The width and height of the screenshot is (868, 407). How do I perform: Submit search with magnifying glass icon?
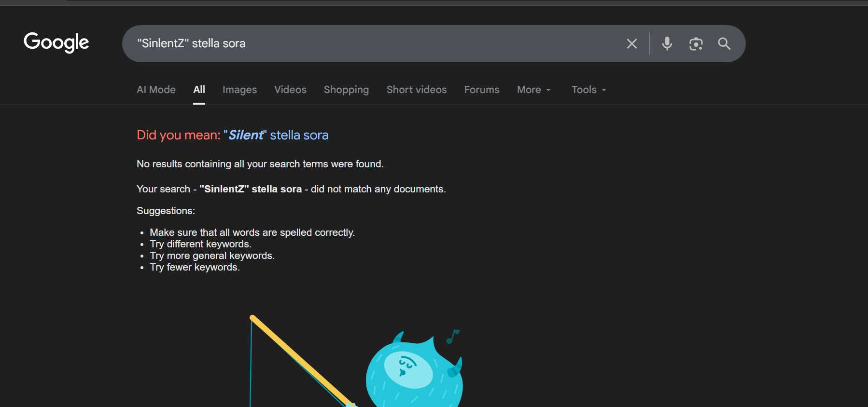(724, 44)
